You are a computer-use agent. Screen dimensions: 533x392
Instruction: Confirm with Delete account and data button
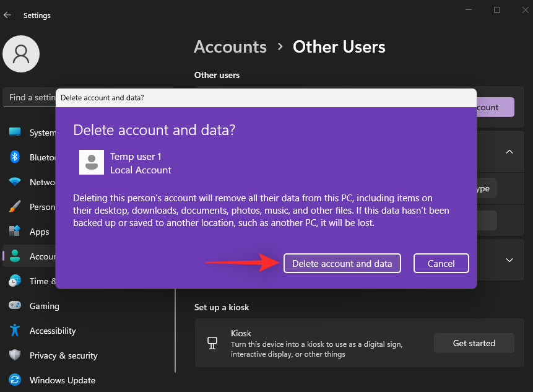(342, 263)
